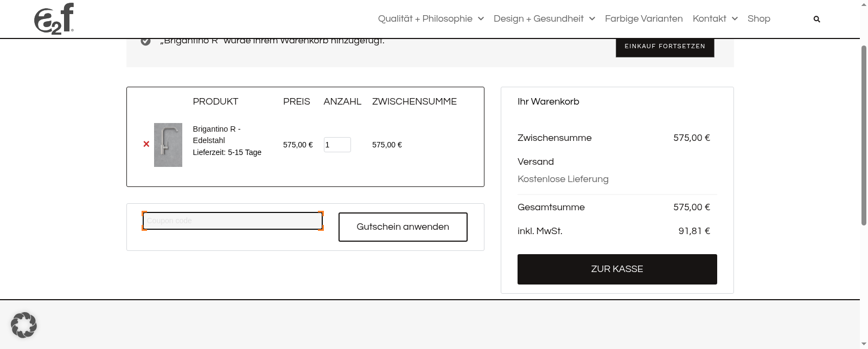Viewport: 868px width, 349px height.
Task: Click the added-to-cart checkmark icon
Action: tap(145, 41)
